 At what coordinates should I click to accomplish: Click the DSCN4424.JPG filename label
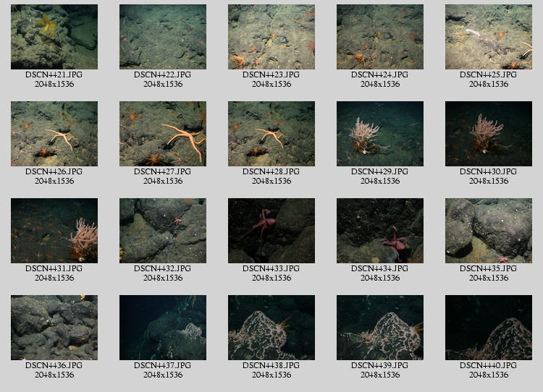coord(380,74)
